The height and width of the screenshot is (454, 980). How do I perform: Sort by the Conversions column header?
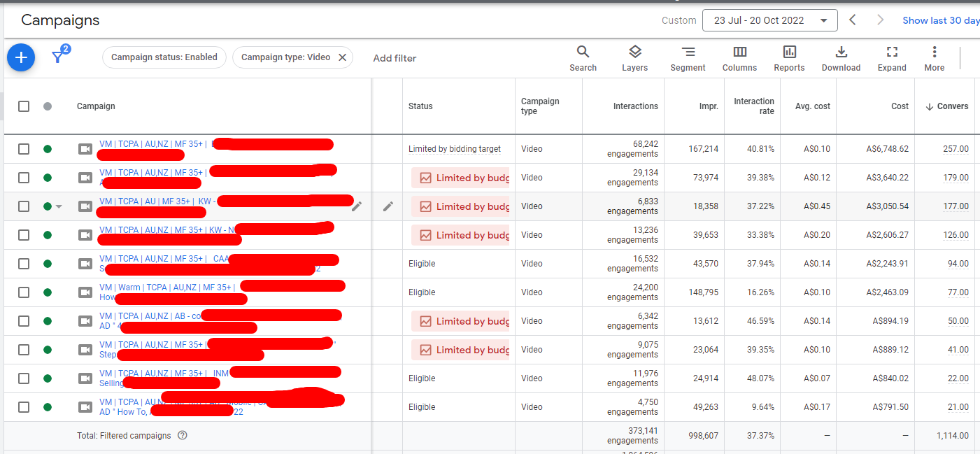(947, 106)
